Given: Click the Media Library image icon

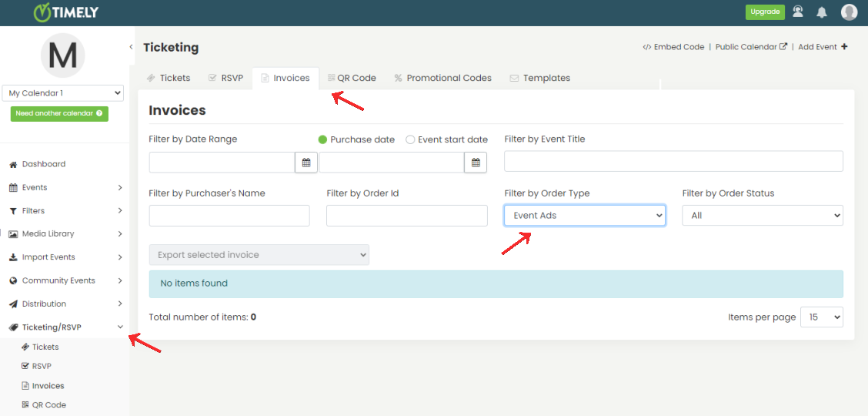Looking at the screenshot, I should coord(13,234).
